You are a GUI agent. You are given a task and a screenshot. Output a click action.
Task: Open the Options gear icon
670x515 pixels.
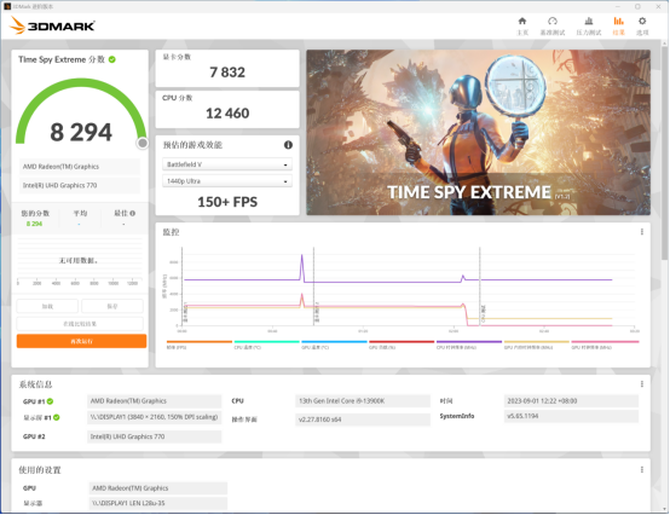pyautogui.click(x=642, y=21)
